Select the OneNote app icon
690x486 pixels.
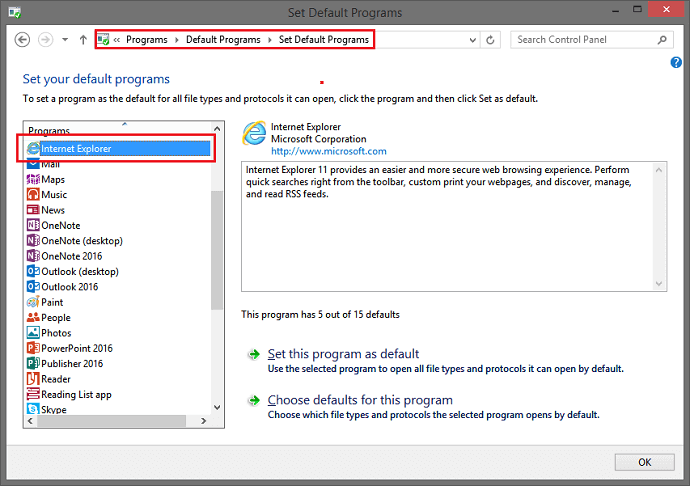[33, 225]
